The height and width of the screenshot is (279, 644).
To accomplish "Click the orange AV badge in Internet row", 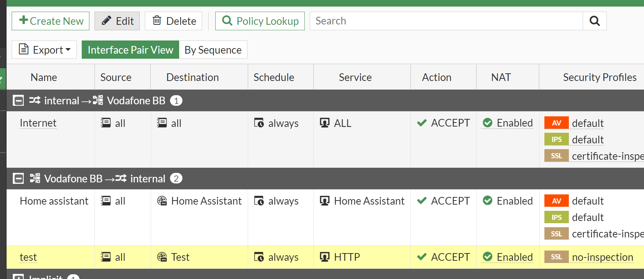I will pyautogui.click(x=556, y=123).
